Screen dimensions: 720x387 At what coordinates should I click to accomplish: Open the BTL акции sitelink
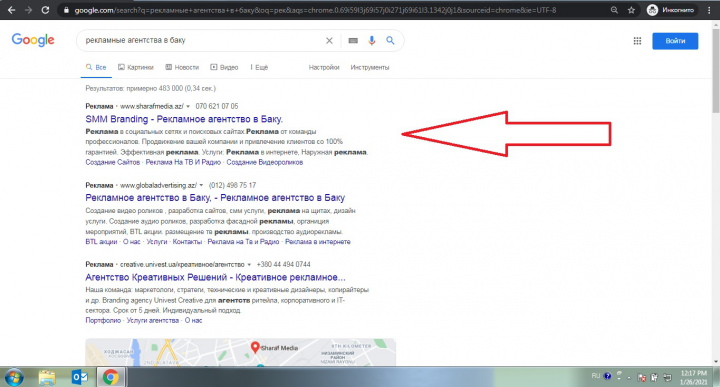point(101,241)
